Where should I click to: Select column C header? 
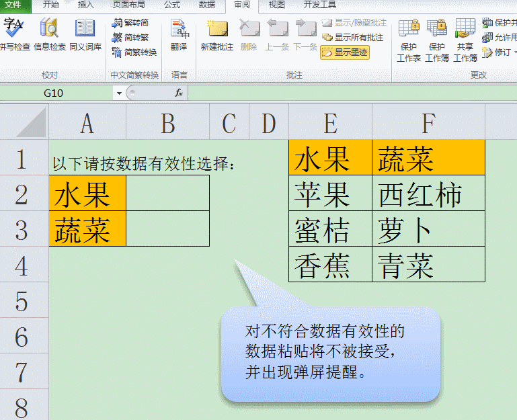click(229, 123)
